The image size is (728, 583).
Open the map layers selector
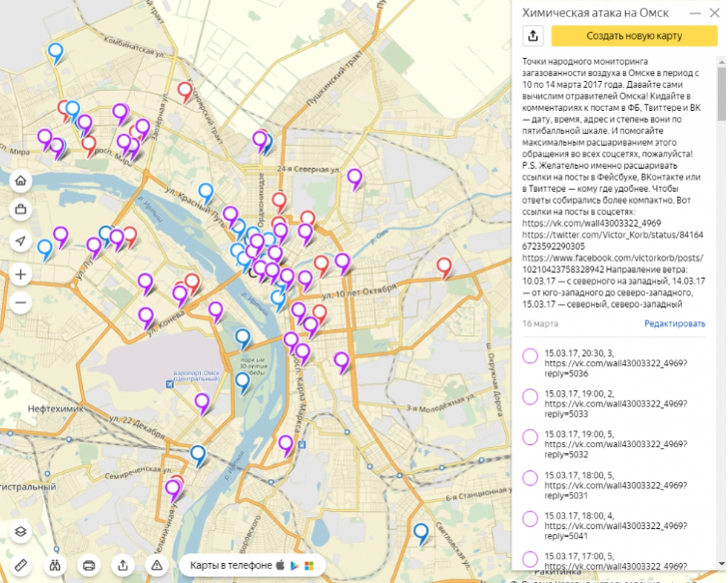pyautogui.click(x=21, y=532)
